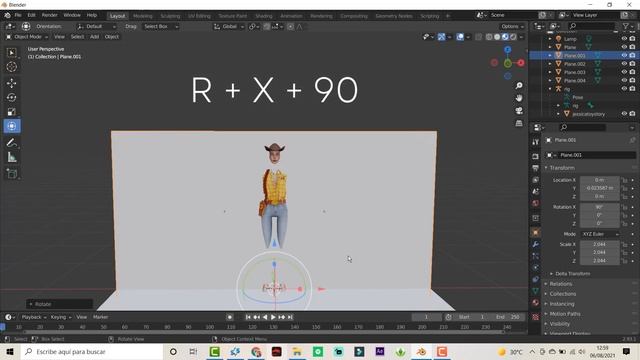This screenshot has width=640, height=360.
Task: Select the Annotate tool
Action: [x=11, y=143]
